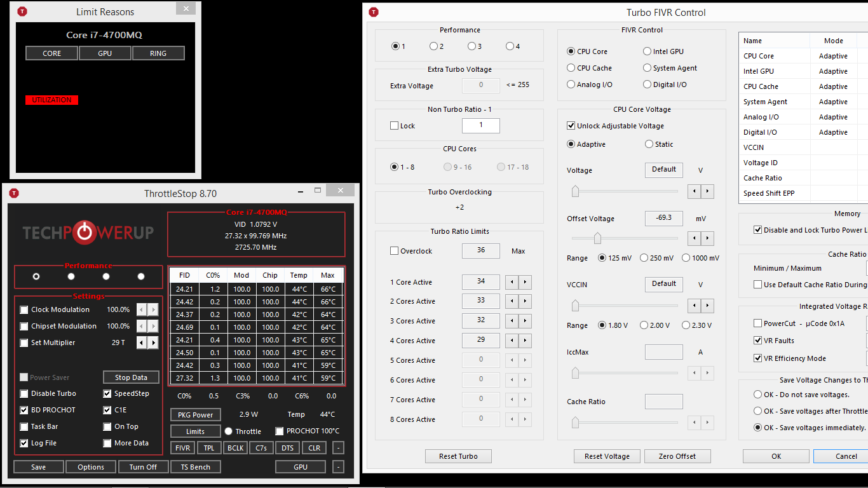Click the Stop Data button
Screen dimensions: 868x488
click(131, 377)
